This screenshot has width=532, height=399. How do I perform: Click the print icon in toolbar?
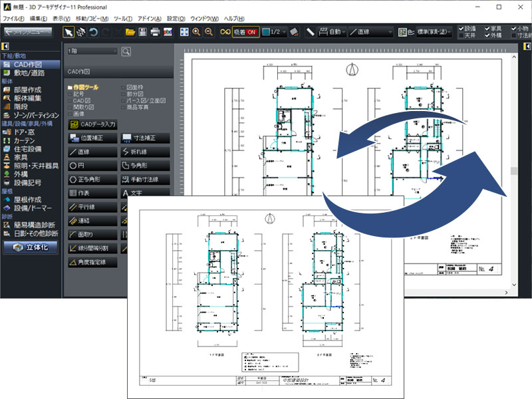click(x=154, y=32)
